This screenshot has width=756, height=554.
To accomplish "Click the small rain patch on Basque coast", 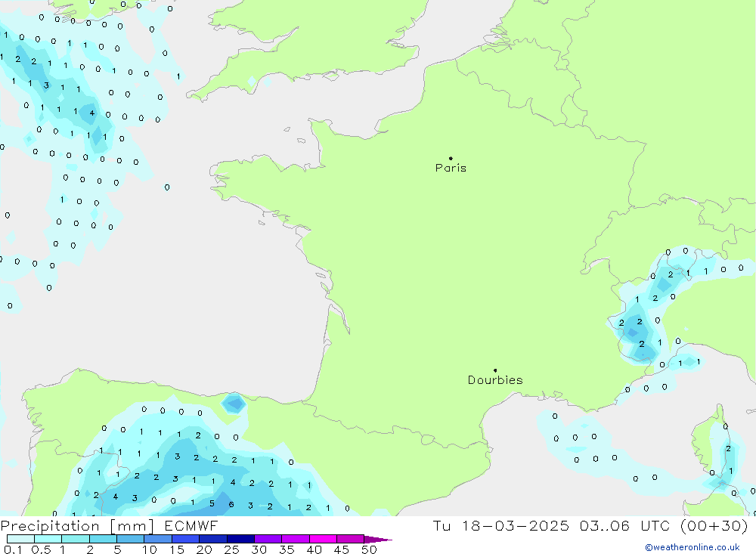I will pyautogui.click(x=234, y=404).
